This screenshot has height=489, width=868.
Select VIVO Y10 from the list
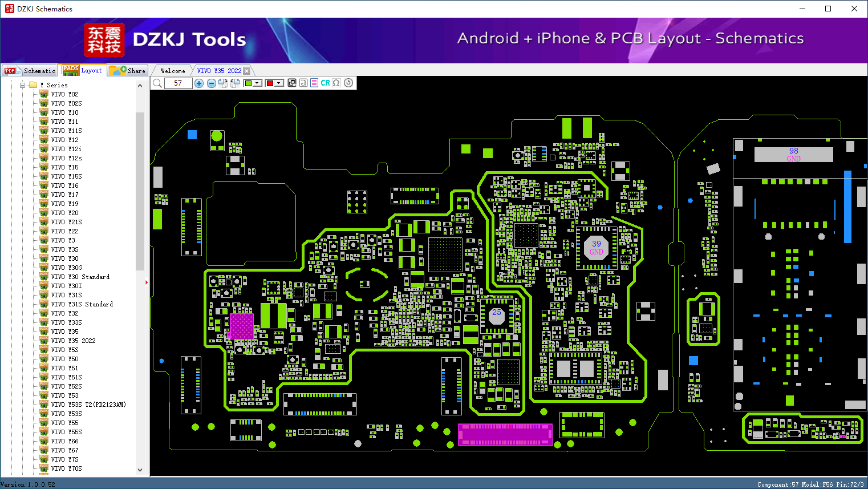coord(64,112)
